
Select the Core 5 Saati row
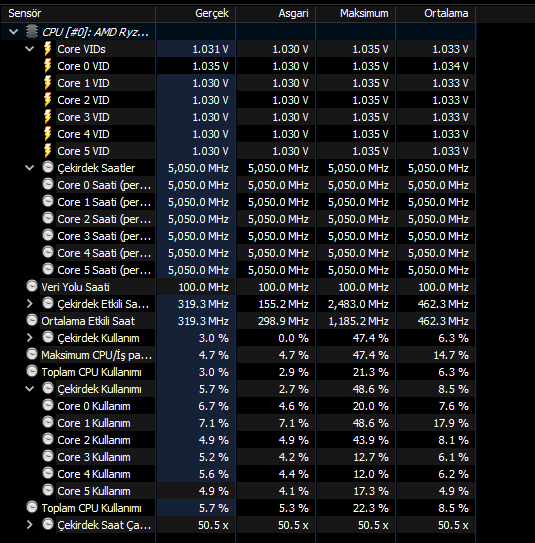click(x=238, y=270)
